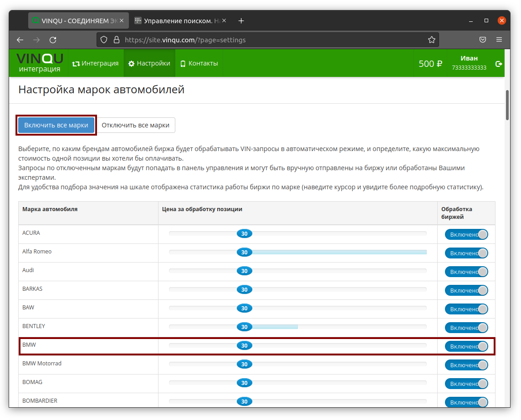Viewport: 521px width, 420px height.
Task: Click the address bar URL field
Action: pos(268,40)
